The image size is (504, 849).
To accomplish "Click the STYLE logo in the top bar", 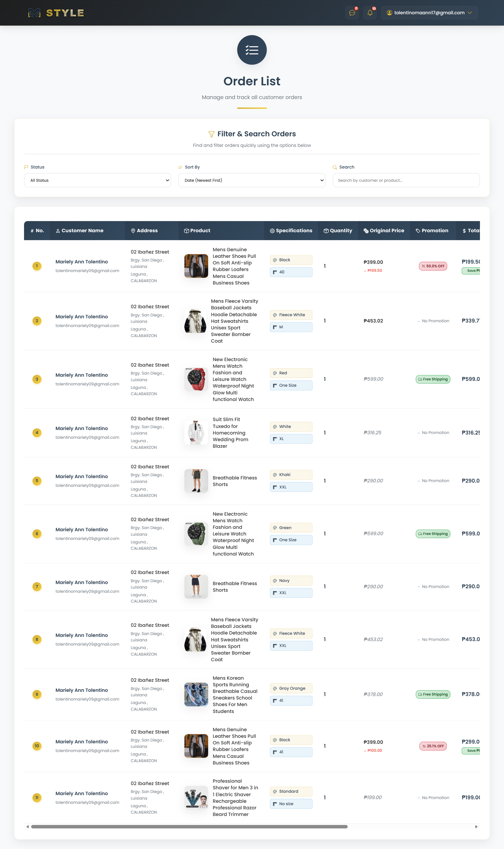I will (55, 13).
